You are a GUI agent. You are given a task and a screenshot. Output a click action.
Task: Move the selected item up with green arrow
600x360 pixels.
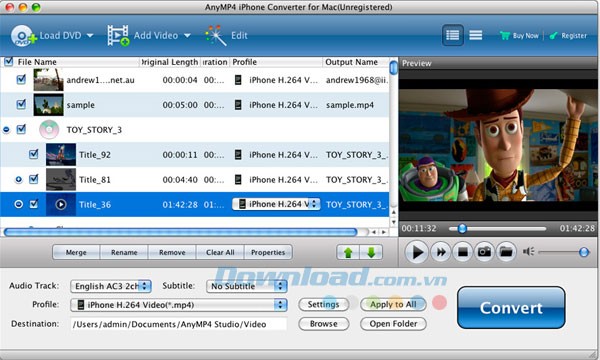click(x=348, y=252)
